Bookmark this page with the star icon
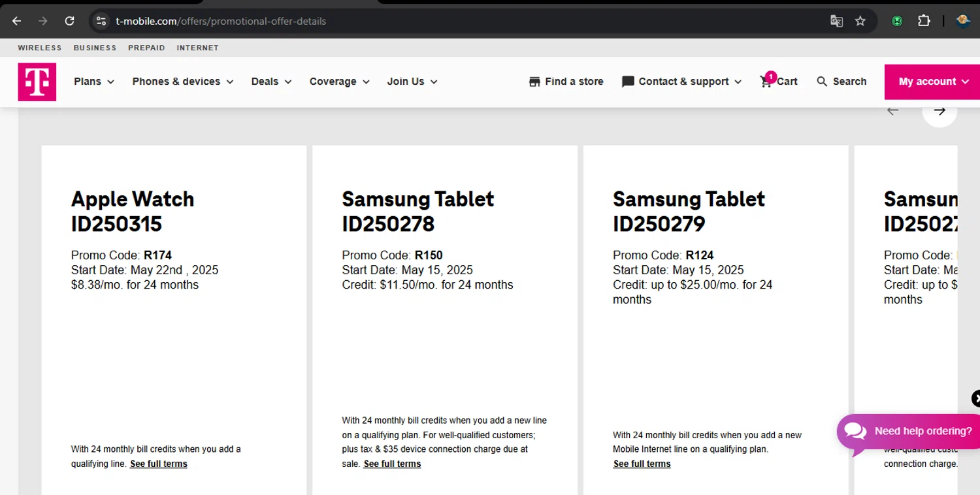Image resolution: width=980 pixels, height=495 pixels. tap(860, 21)
